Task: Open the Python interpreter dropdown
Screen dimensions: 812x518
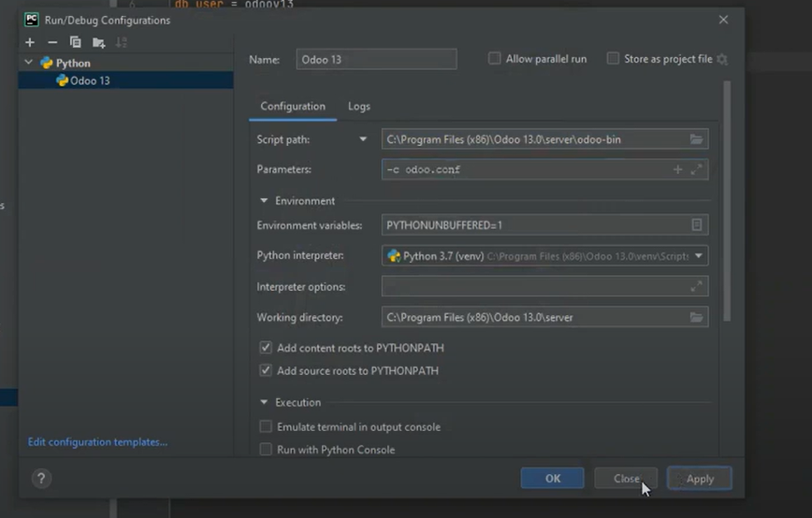Action: point(699,255)
